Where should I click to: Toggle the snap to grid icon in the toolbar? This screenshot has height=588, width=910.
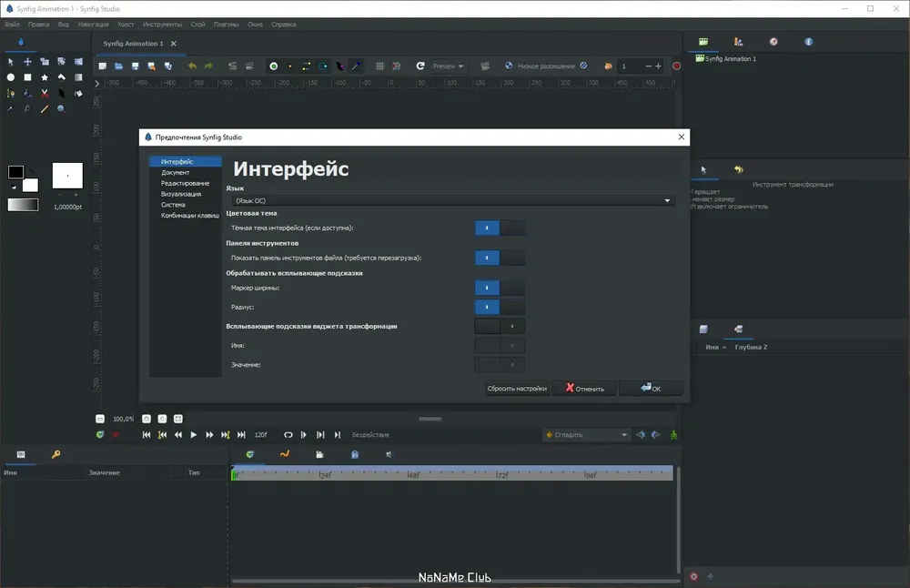click(x=397, y=66)
